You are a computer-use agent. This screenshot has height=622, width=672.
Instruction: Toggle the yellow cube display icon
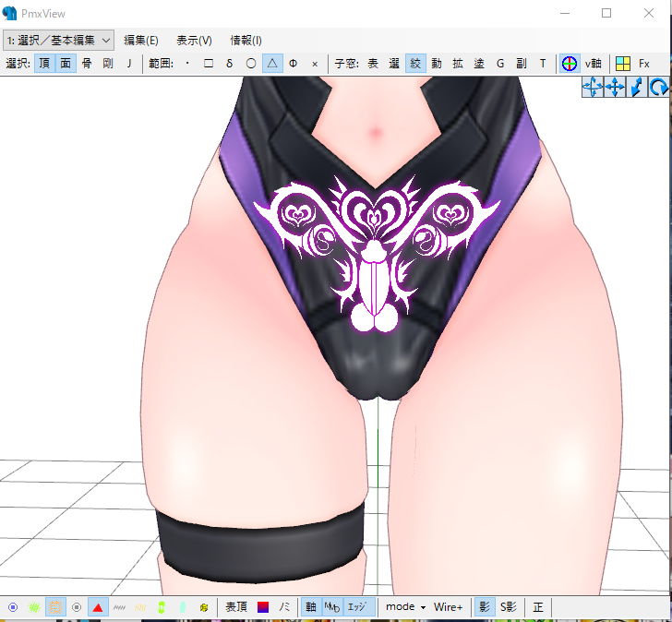pos(204,607)
